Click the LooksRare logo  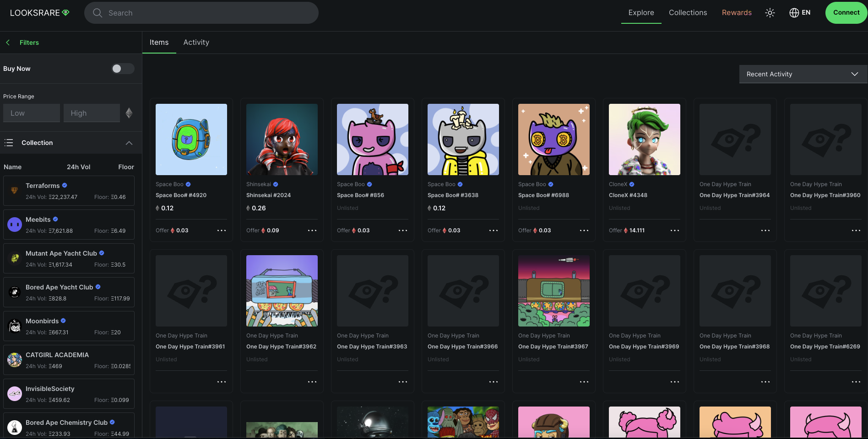tap(40, 13)
